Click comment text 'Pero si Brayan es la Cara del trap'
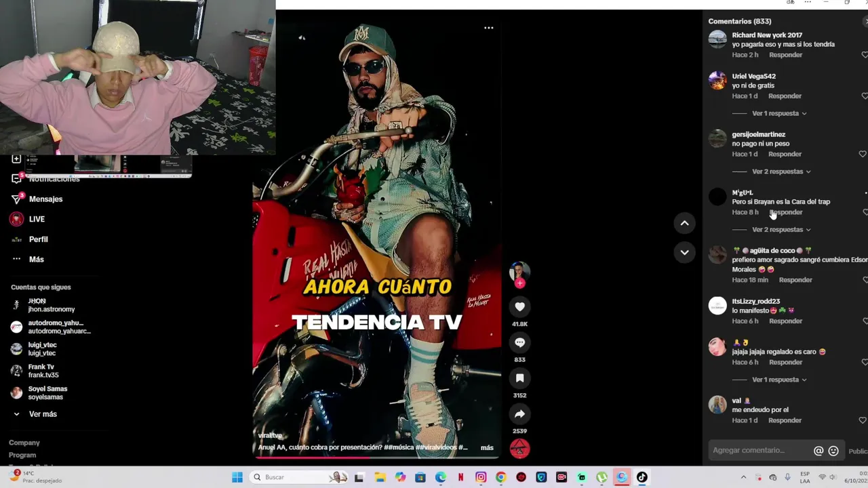868x488 pixels. [x=781, y=202]
